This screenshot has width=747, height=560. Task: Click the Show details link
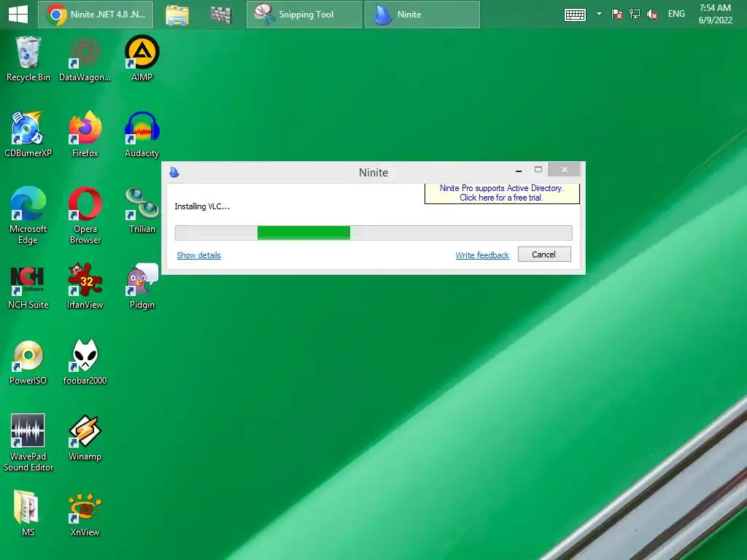[x=198, y=255]
